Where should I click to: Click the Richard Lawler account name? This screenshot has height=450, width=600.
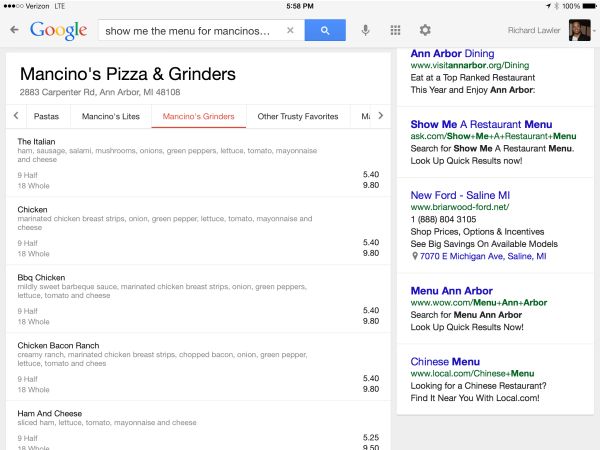point(534,30)
